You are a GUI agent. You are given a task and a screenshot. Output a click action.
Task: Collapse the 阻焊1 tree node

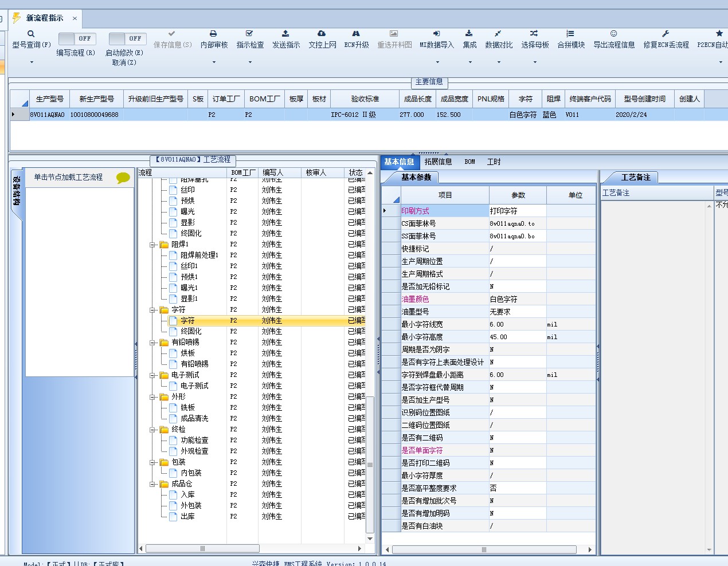click(153, 245)
